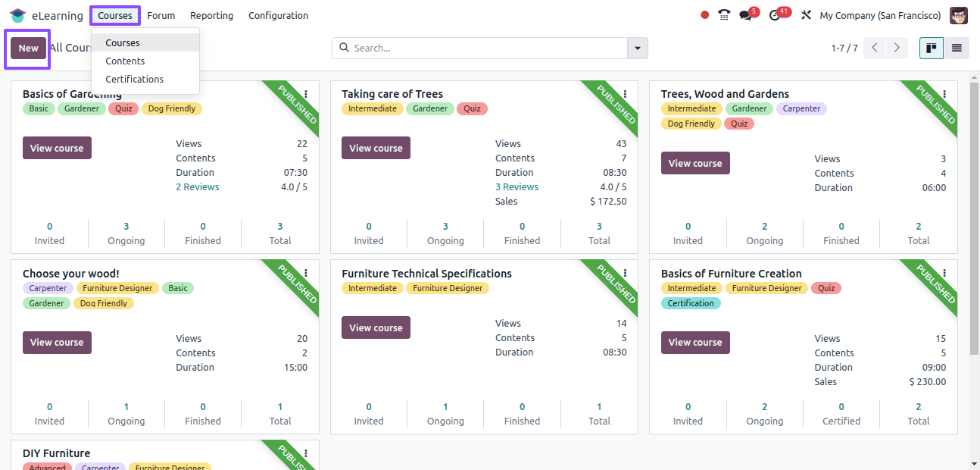This screenshot has height=470, width=980.
Task: Click the 1-7 / 7 pager counter
Action: pos(844,48)
